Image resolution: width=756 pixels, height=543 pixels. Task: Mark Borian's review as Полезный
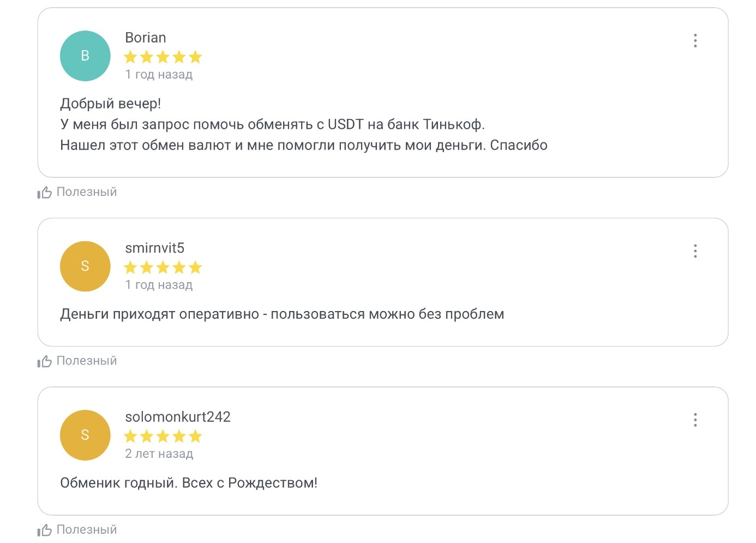tap(87, 192)
